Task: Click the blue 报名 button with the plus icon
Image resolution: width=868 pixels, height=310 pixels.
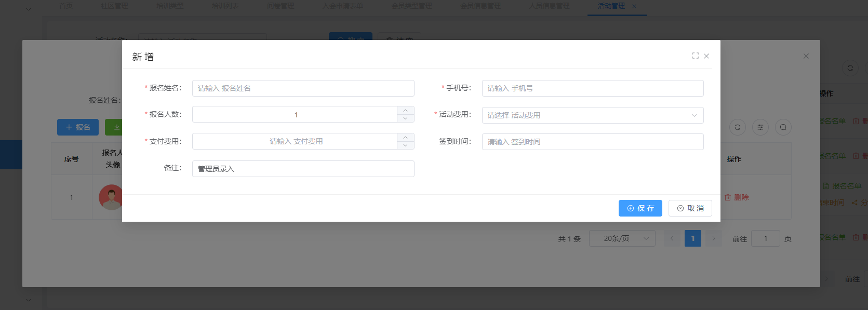Action: (78, 127)
